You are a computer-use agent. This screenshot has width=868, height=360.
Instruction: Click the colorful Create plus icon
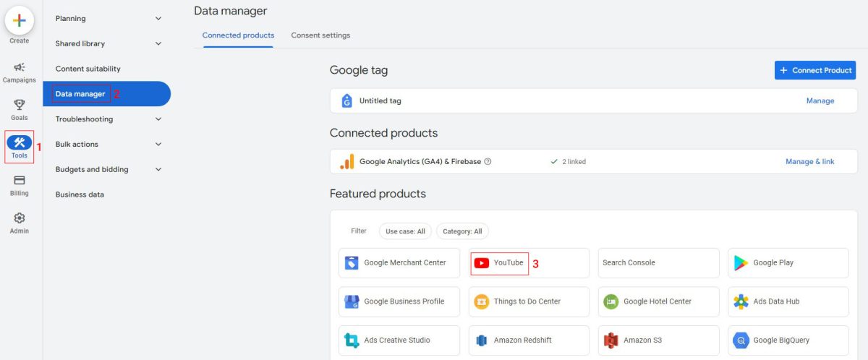point(20,20)
